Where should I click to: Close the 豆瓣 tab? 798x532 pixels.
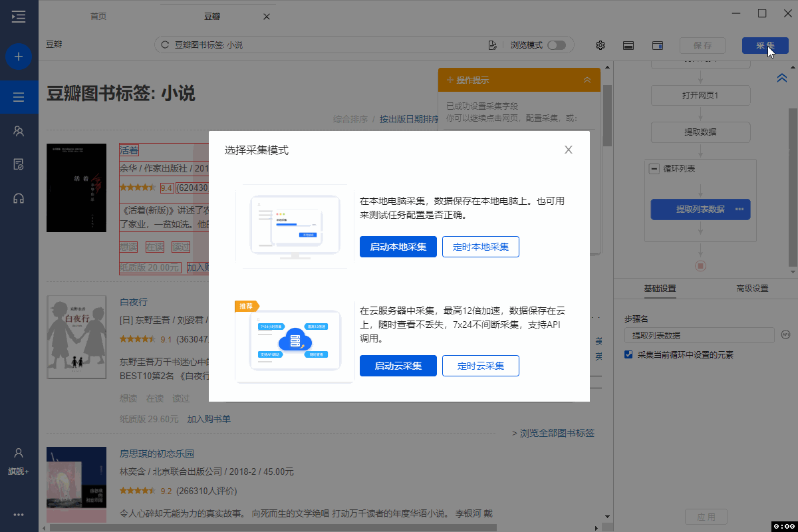267,17
